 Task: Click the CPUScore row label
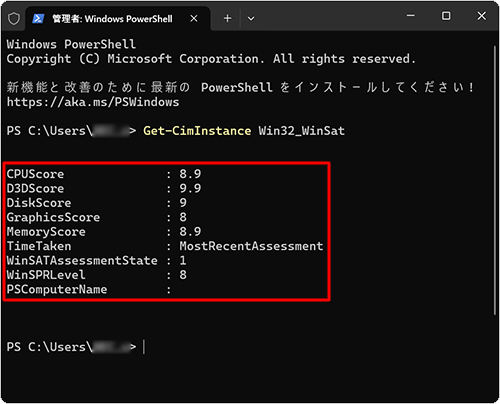coord(35,174)
